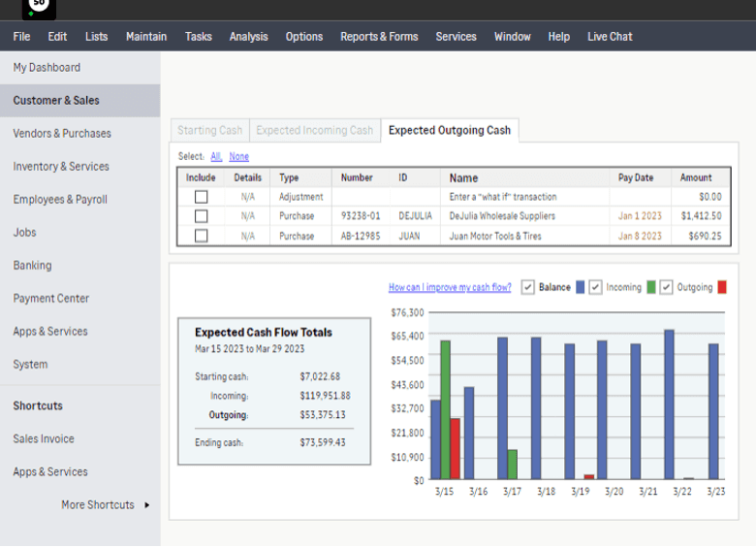This screenshot has width=756, height=548.
Task: Click the Sage 50 logo icon
Action: (39, 9)
